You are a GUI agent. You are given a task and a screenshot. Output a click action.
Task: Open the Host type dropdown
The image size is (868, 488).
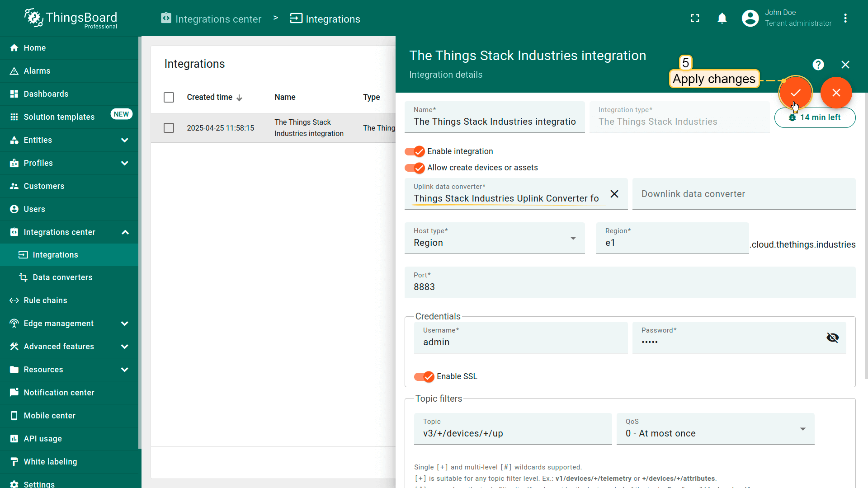[495, 239]
